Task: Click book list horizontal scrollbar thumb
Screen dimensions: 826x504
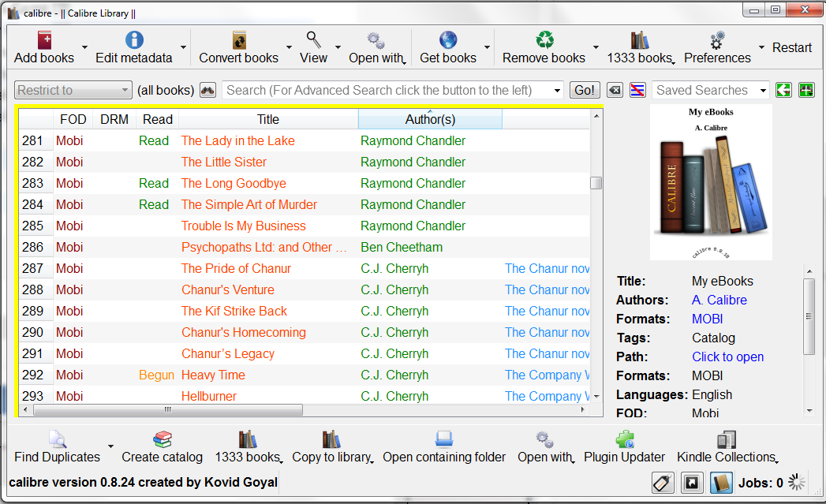Action: coord(168,409)
